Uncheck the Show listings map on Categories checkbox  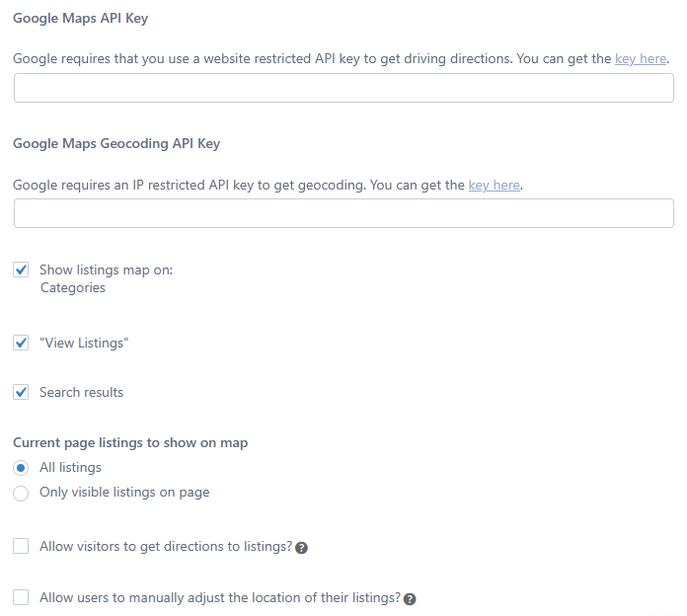[x=21, y=269]
